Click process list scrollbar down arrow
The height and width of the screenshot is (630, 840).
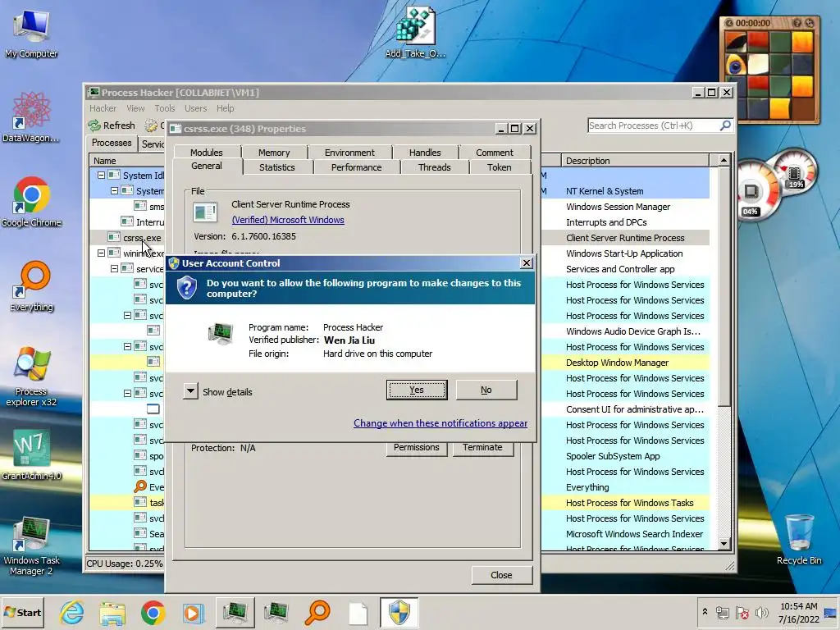tap(724, 544)
